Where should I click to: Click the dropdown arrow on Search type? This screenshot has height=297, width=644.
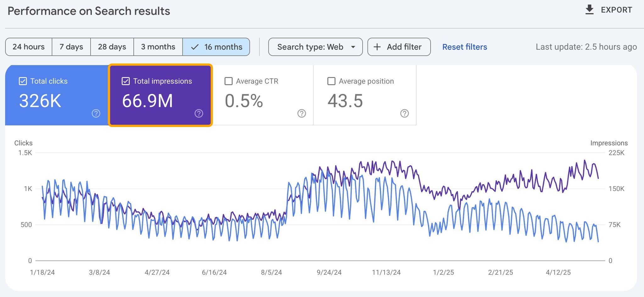[353, 47]
